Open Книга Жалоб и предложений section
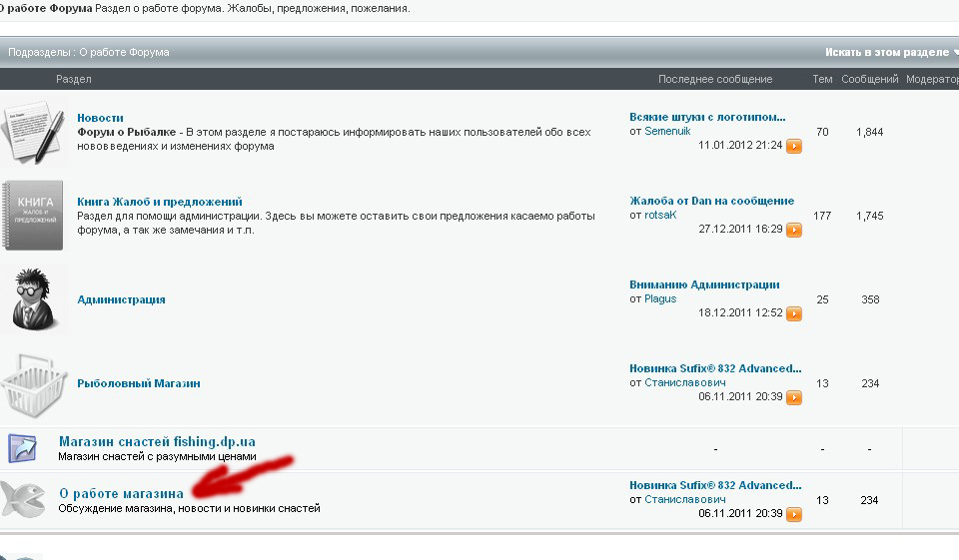This screenshot has height=560, width=959. click(x=160, y=202)
